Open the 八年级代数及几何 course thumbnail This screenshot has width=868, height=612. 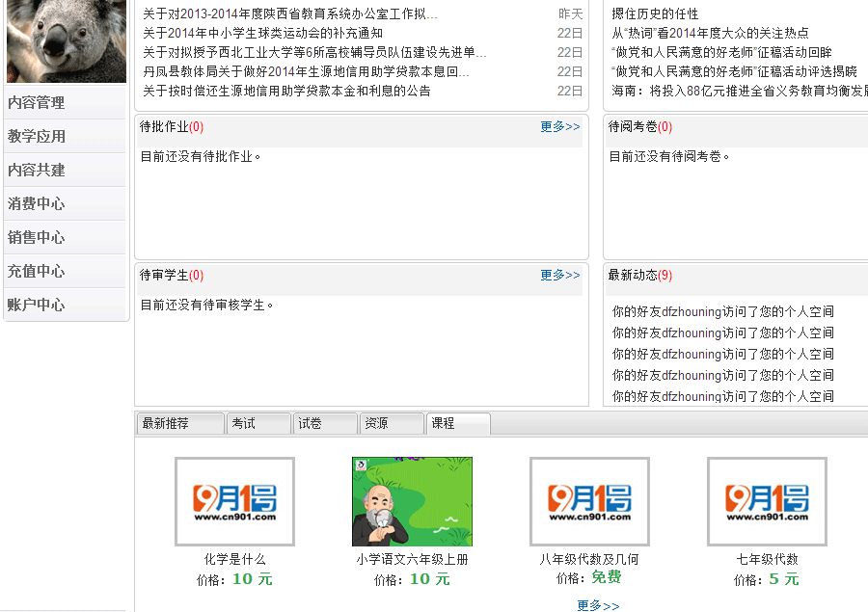click(589, 501)
